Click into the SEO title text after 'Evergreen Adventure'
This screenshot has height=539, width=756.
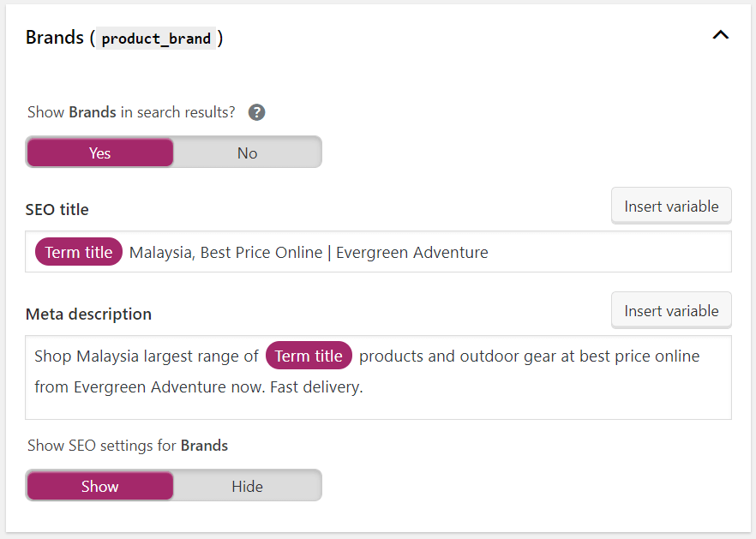608,252
